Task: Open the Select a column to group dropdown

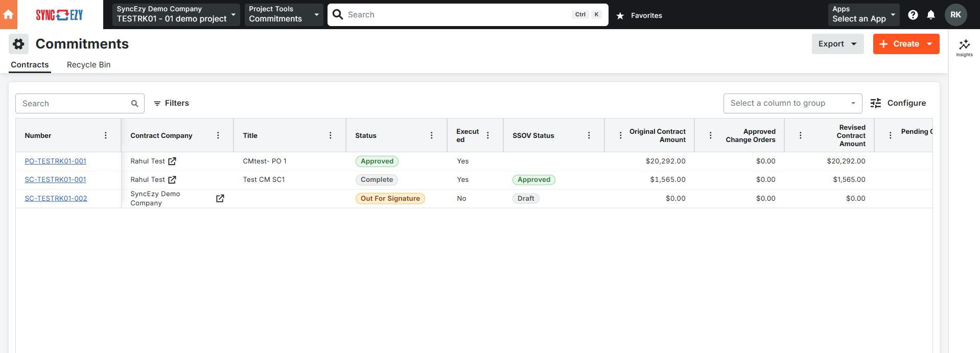Action: [x=792, y=103]
